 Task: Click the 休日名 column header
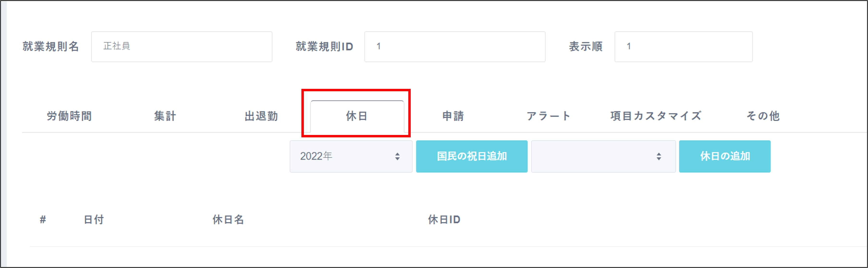[228, 220]
